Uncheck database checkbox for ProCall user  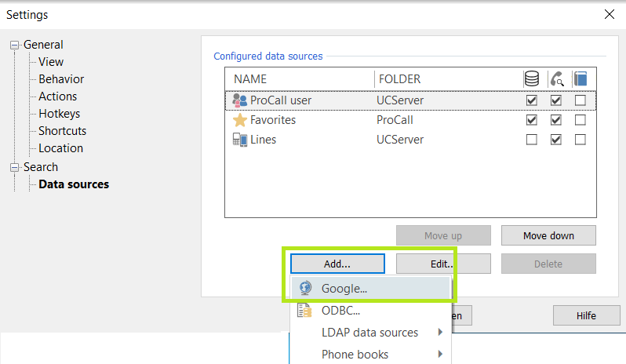(x=532, y=100)
